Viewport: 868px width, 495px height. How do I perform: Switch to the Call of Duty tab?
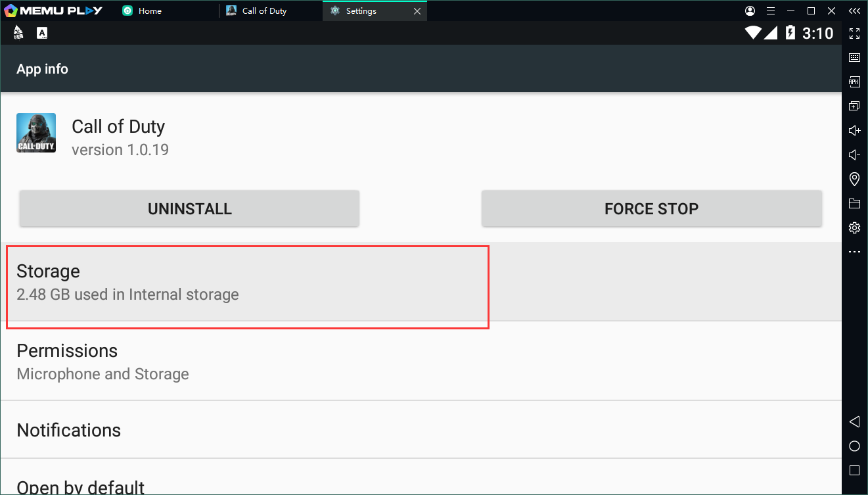[x=264, y=11]
